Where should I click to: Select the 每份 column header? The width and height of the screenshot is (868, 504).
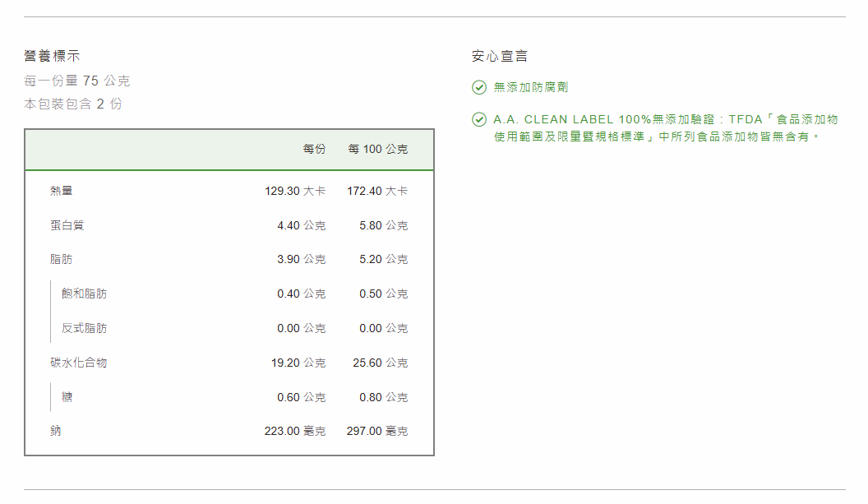point(314,149)
